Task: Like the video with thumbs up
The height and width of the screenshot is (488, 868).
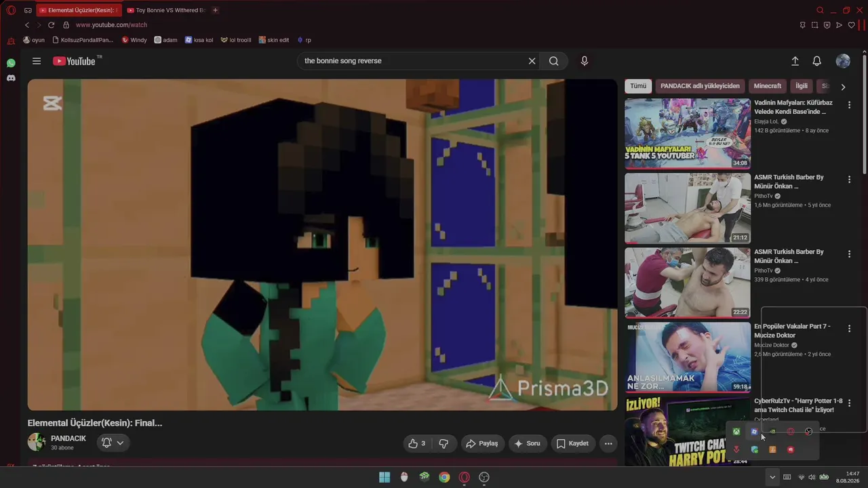Action: point(416,443)
